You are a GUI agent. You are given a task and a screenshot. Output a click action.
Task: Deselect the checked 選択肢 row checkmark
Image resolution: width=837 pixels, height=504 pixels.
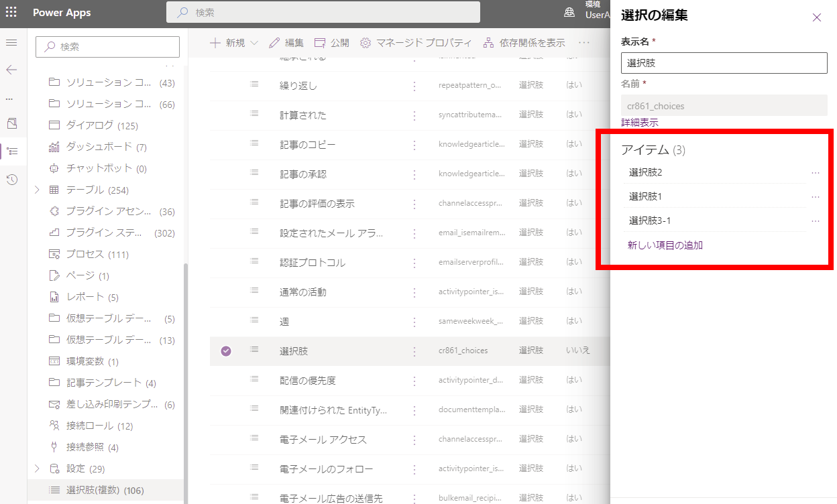pyautogui.click(x=226, y=351)
